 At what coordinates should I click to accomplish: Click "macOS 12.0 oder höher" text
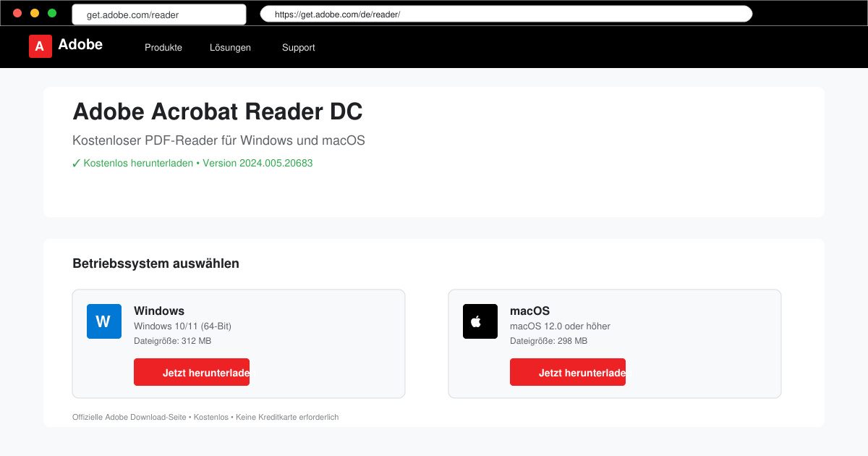click(560, 326)
